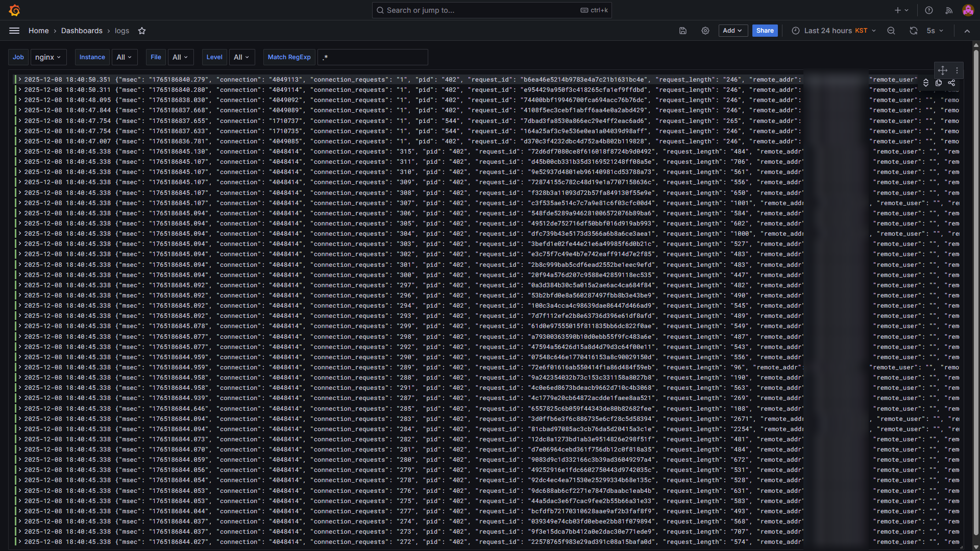Click the Match RegExp input field
This screenshot has width=980, height=551.
373,57
